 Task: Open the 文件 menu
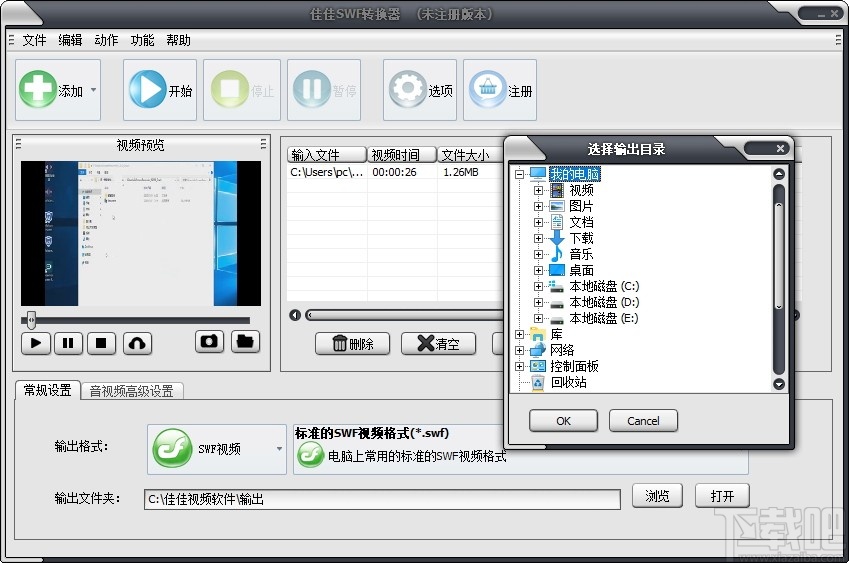34,40
